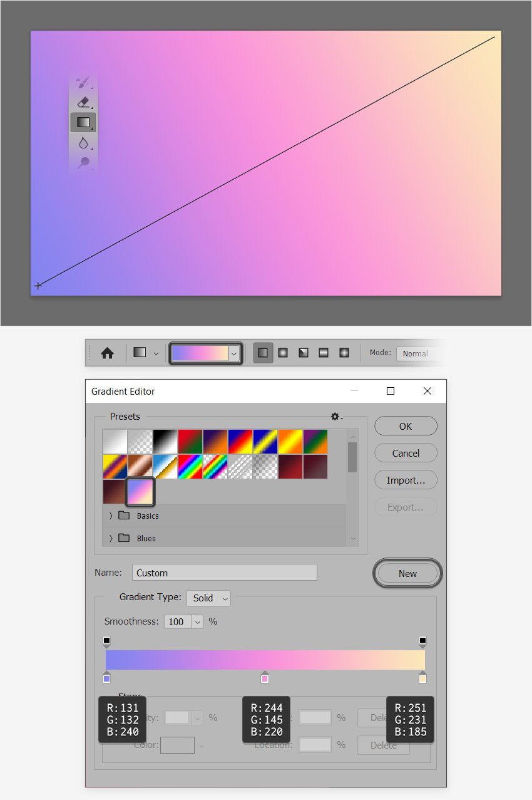
Task: Select the pink middle color stop
Action: coord(265,677)
